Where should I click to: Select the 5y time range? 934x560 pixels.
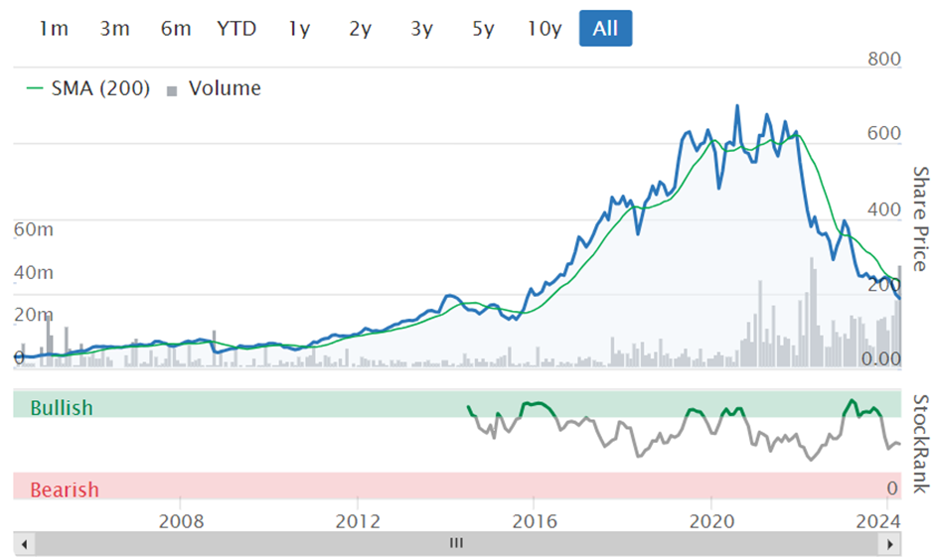[483, 29]
